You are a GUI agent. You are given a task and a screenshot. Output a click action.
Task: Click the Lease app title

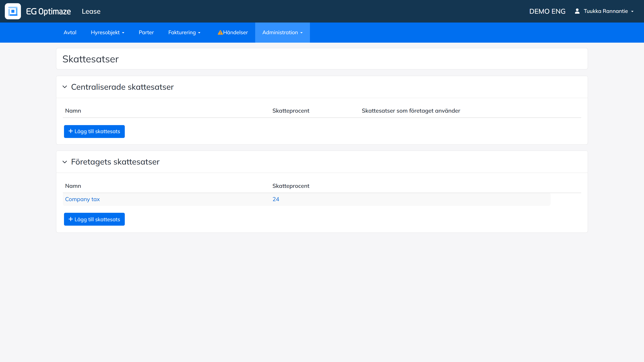click(91, 11)
